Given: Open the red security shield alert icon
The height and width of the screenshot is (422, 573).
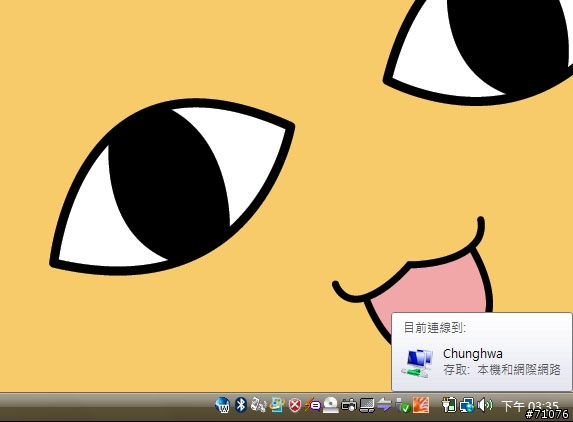Looking at the screenshot, I should [295, 405].
